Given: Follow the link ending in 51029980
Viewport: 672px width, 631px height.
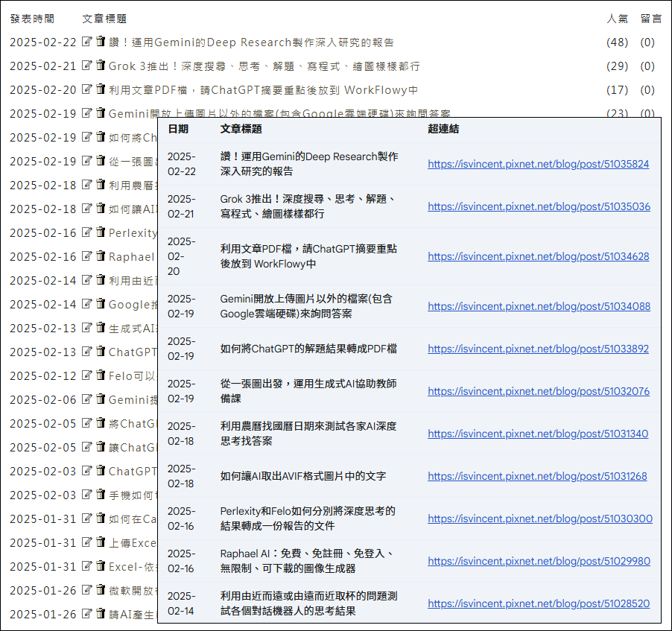Looking at the screenshot, I should [x=539, y=561].
